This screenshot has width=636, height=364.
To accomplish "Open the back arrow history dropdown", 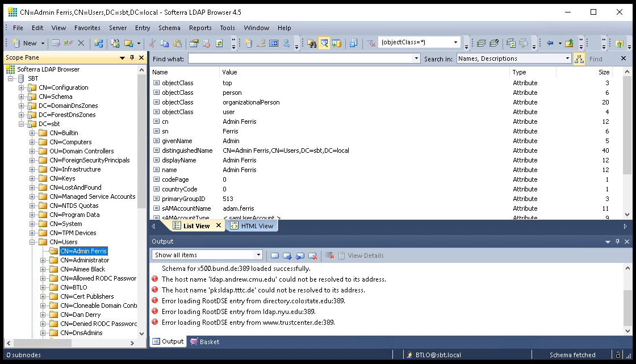I will tap(560, 43).
